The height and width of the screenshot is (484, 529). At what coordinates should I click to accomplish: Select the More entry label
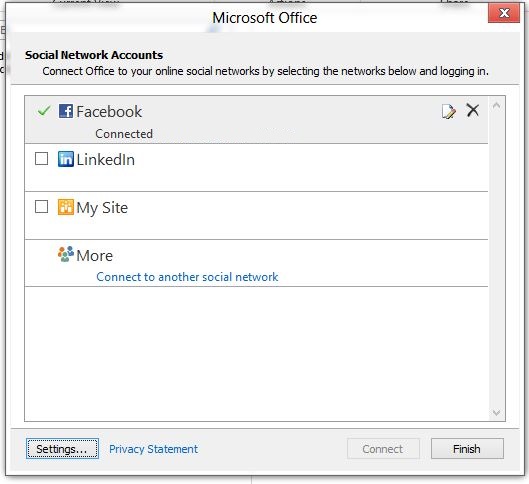tap(95, 255)
